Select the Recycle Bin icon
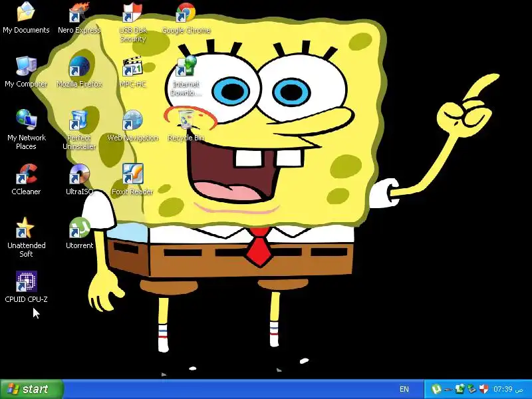 (186, 125)
